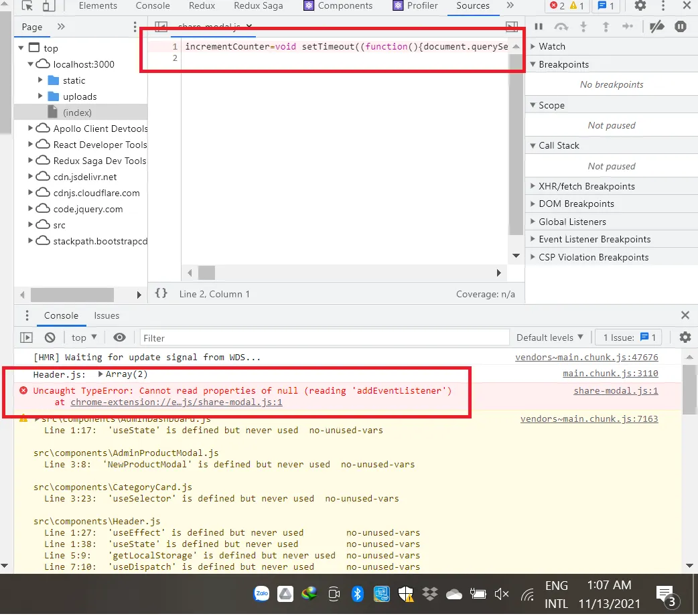This screenshot has height=616, width=698.
Task: Expand the static folder
Action: [40, 80]
